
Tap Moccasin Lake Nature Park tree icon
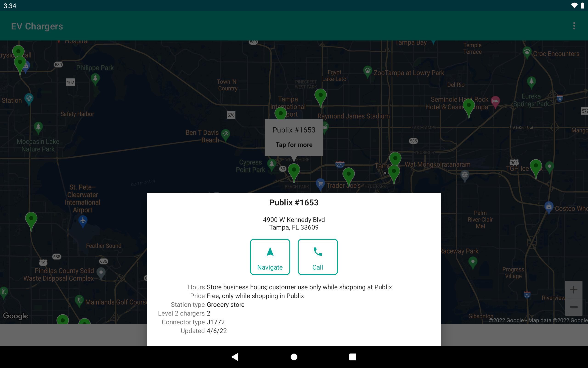coord(38,128)
